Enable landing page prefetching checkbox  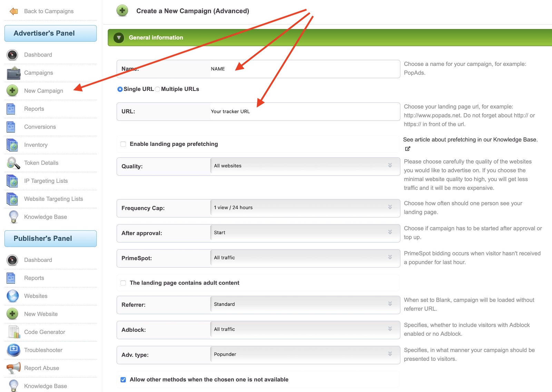click(123, 144)
